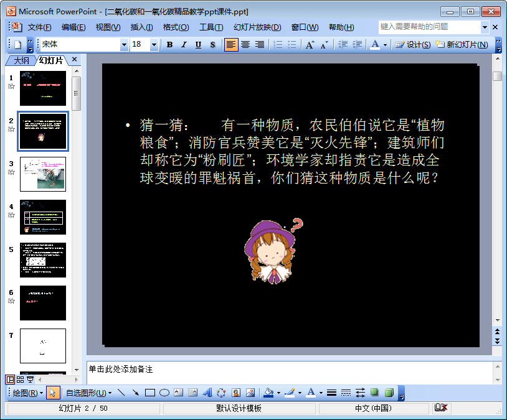Viewport: 507px width, 420px height.
Task: Toggle Underline formatting
Action: [x=198, y=45]
